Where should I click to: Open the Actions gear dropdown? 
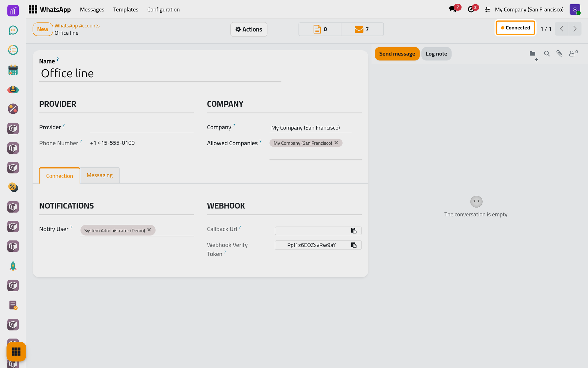[x=249, y=29]
